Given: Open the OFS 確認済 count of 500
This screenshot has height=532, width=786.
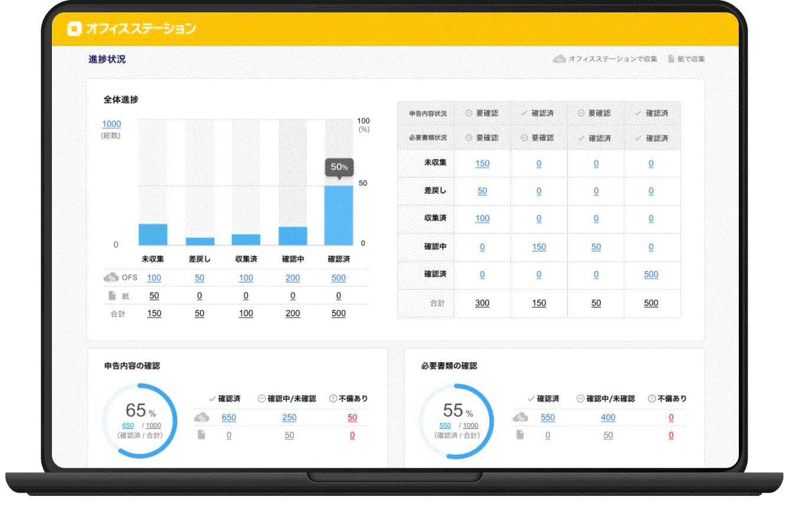Looking at the screenshot, I should tap(338, 278).
